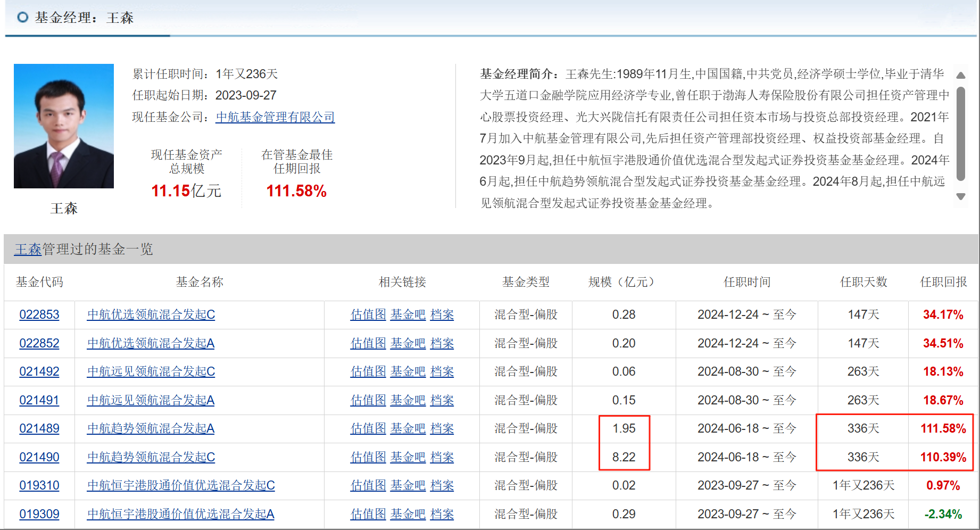Screen dimensions: 980x530
Task: Open fund 中航优选领航混合发起A
Action: click(151, 343)
